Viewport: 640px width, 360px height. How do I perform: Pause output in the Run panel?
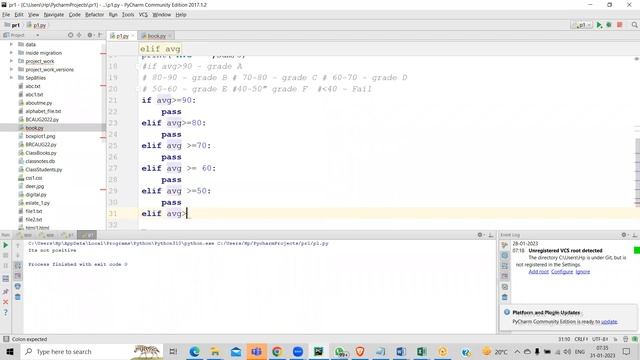(6, 266)
